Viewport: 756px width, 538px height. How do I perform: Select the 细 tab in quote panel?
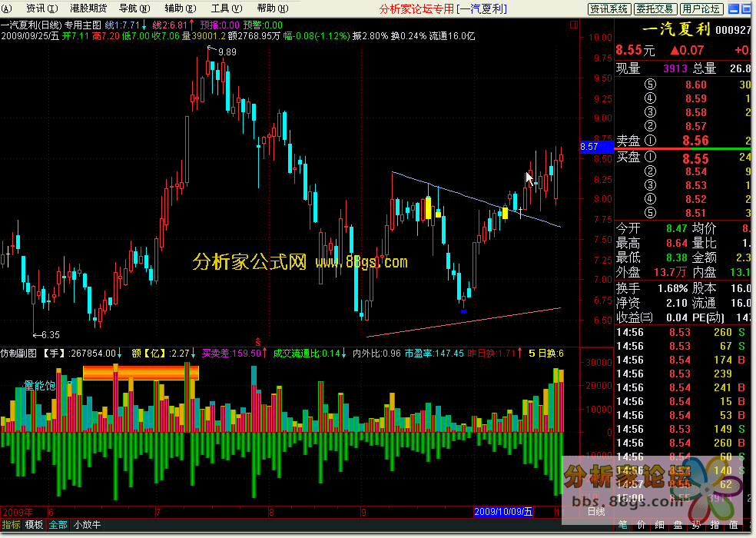click(x=659, y=524)
